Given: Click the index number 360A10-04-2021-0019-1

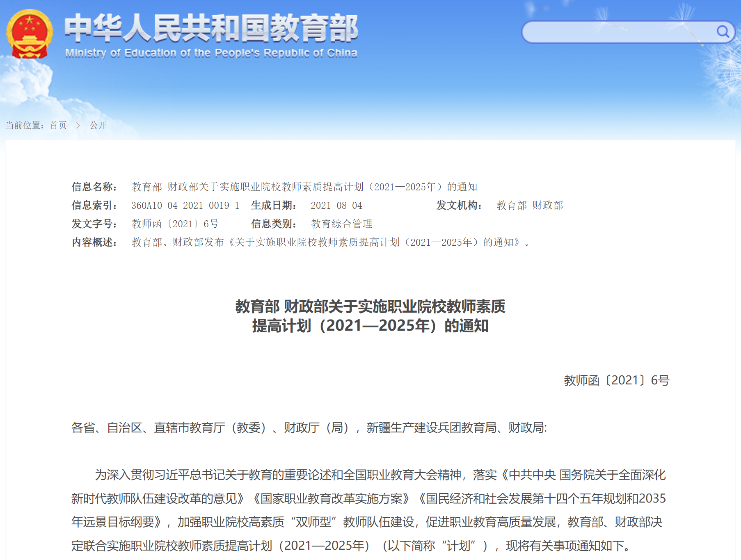Looking at the screenshot, I should (x=185, y=206).
